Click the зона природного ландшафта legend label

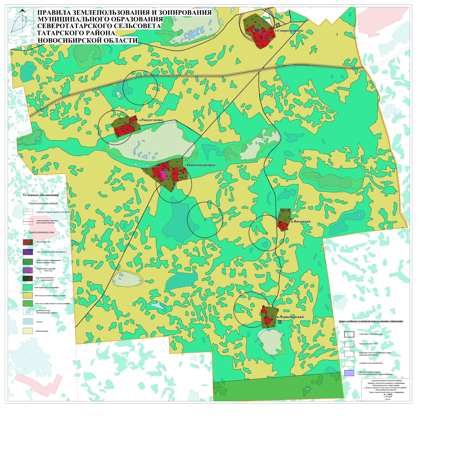pos(47,287)
